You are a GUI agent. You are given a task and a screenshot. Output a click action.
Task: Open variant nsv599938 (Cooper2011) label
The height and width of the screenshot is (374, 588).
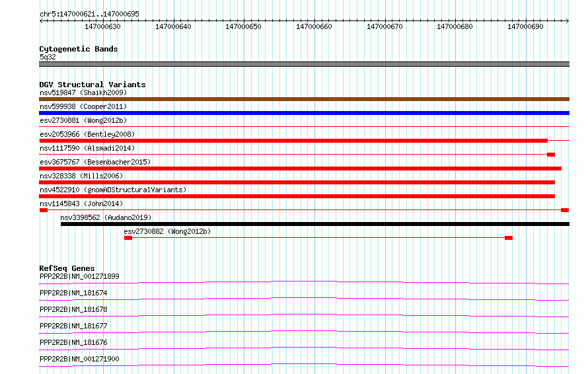[x=83, y=106]
